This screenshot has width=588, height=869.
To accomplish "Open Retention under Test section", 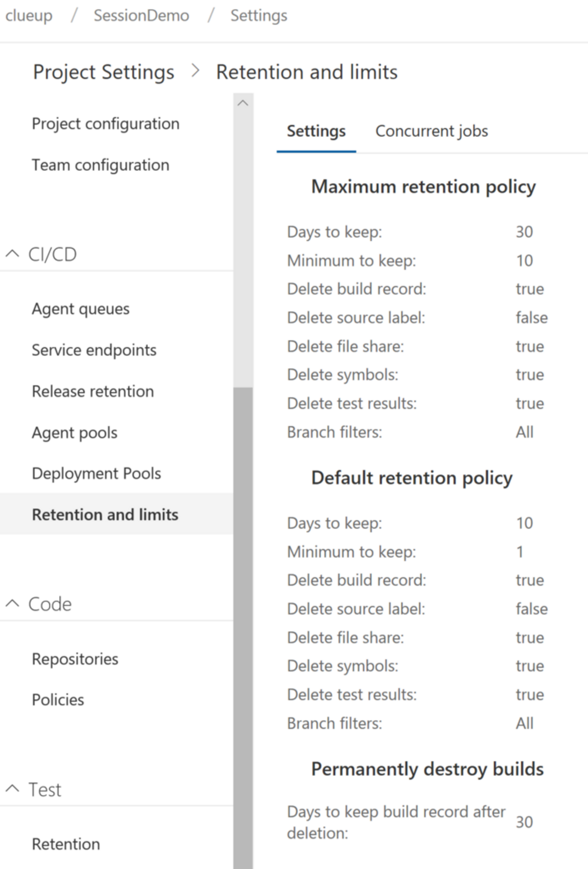I will [x=66, y=844].
